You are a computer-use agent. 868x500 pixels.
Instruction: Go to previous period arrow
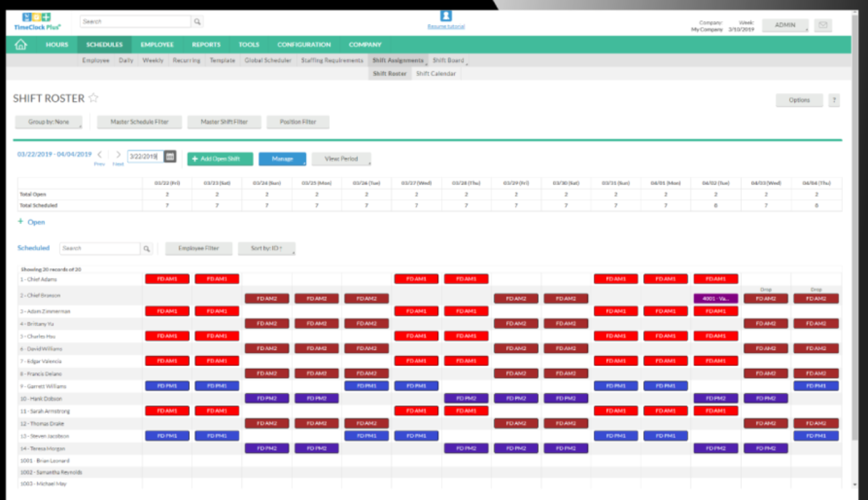100,155
